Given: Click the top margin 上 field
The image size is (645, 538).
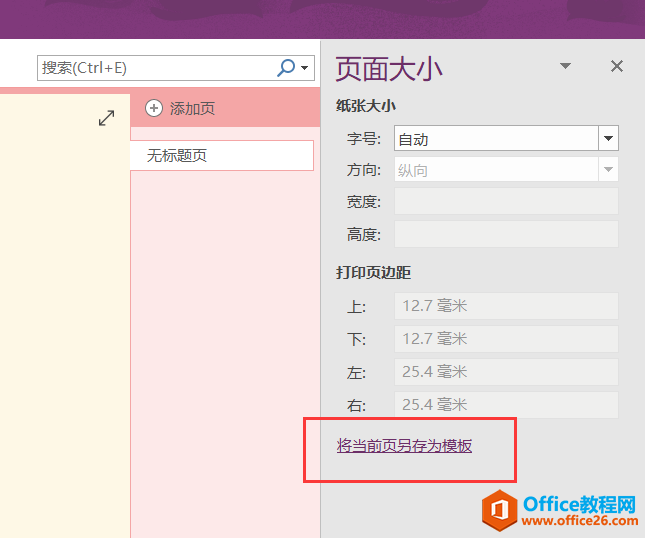Looking at the screenshot, I should click(x=506, y=306).
